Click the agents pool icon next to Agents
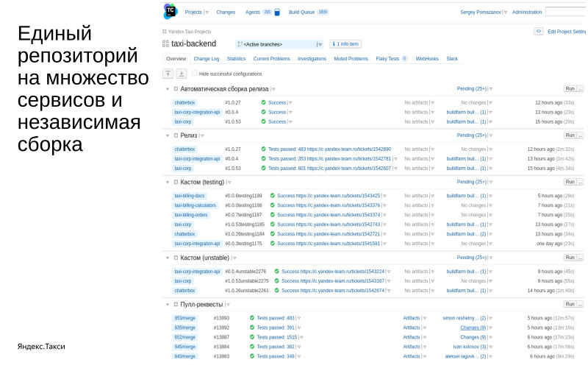 coord(277,13)
